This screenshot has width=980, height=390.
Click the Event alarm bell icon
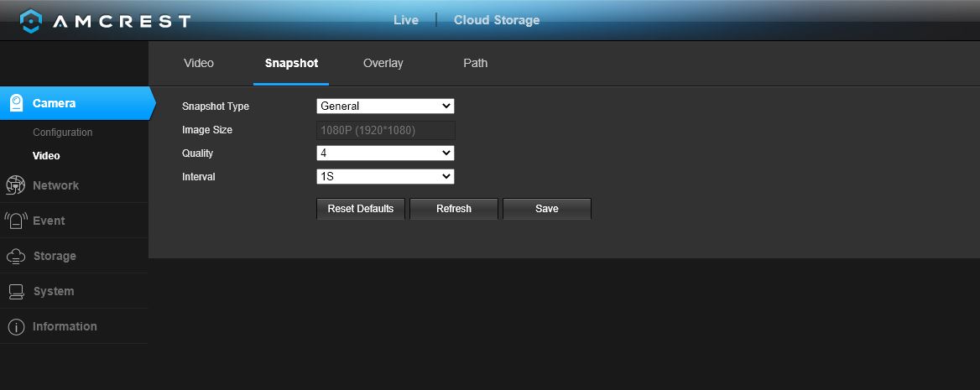16,221
